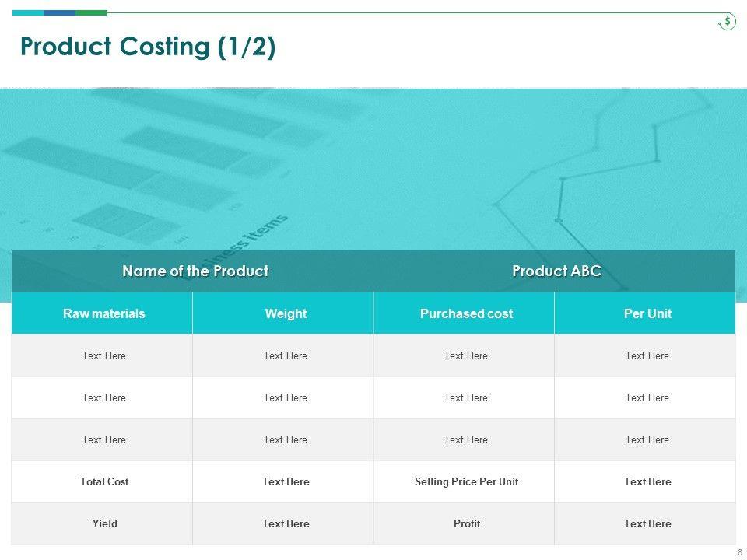The width and height of the screenshot is (747, 560).
Task: Select the Per Unit column header
Action: (647, 314)
